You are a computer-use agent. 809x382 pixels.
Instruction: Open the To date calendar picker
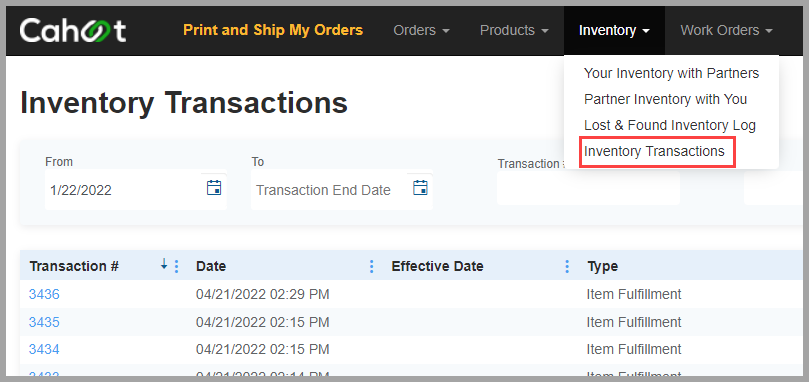click(420, 187)
